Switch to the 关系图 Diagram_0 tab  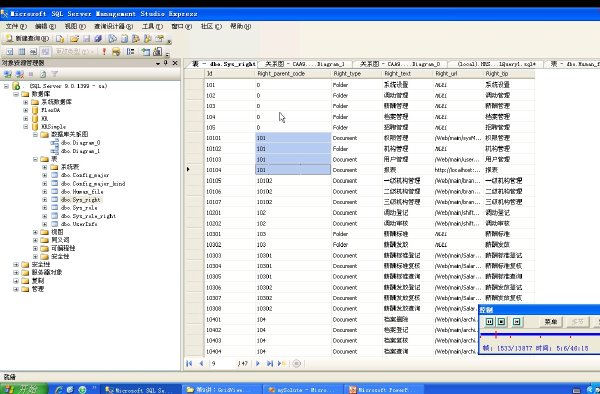400,64
